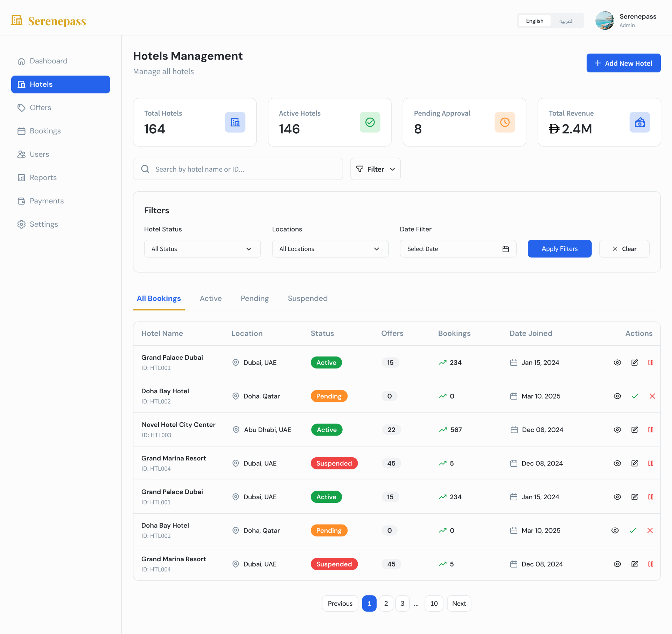Click the ID: HTL003 text
Screen dimensions: 672x634
pos(156,435)
